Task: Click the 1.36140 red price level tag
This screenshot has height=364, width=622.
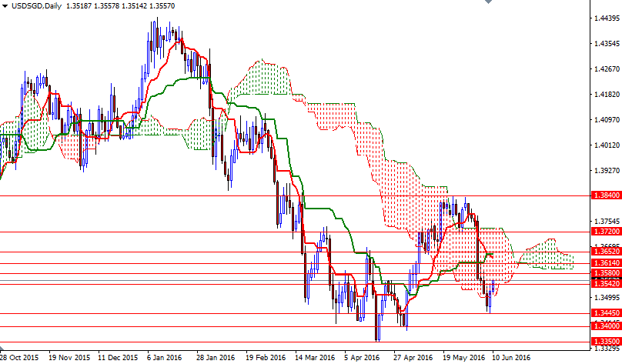Action: (605, 263)
